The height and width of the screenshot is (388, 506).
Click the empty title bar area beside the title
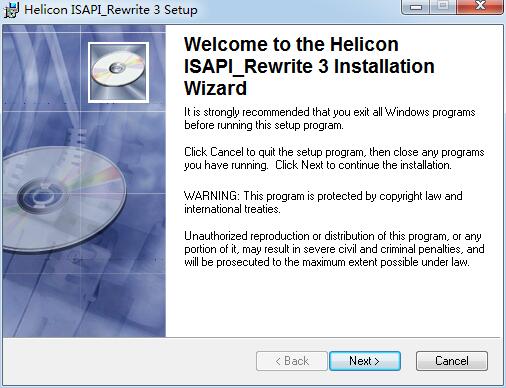point(298,10)
